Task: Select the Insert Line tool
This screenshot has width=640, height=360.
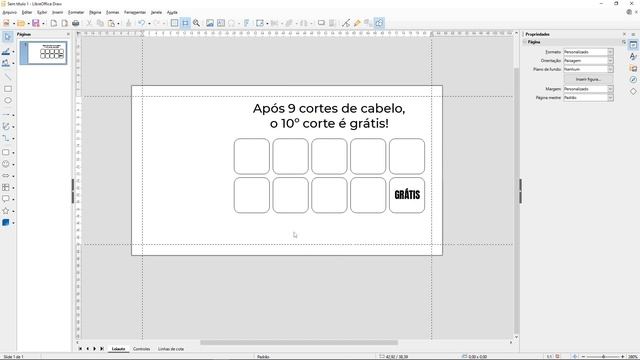Action: click(x=7, y=76)
